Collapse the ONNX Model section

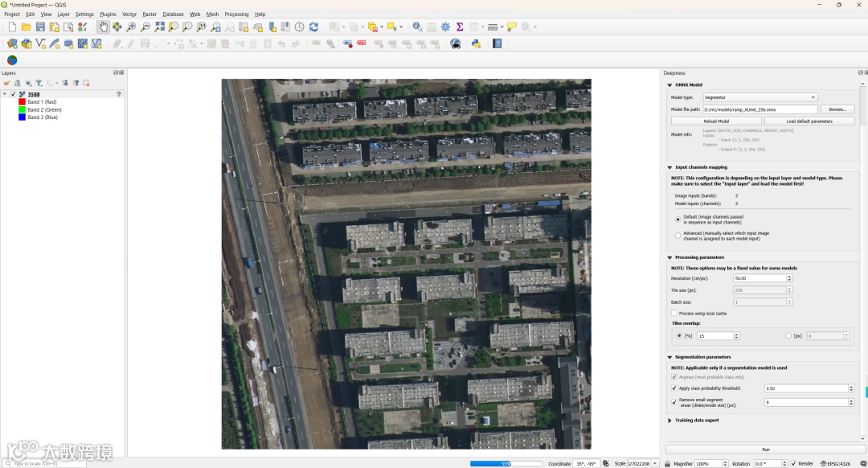(x=669, y=84)
